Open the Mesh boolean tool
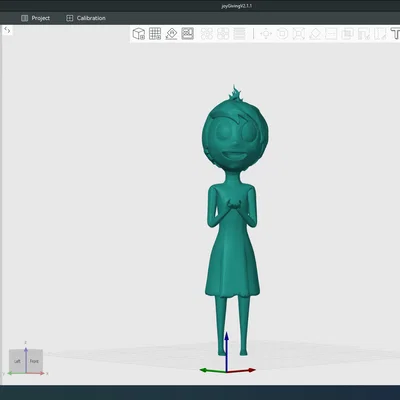The height and width of the screenshot is (400, 400). 347,34
